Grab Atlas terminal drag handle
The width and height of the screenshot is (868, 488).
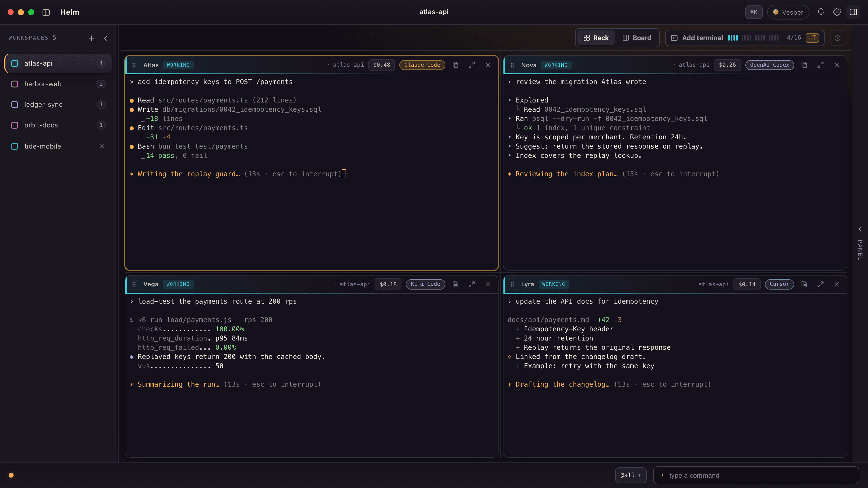pyautogui.click(x=134, y=65)
